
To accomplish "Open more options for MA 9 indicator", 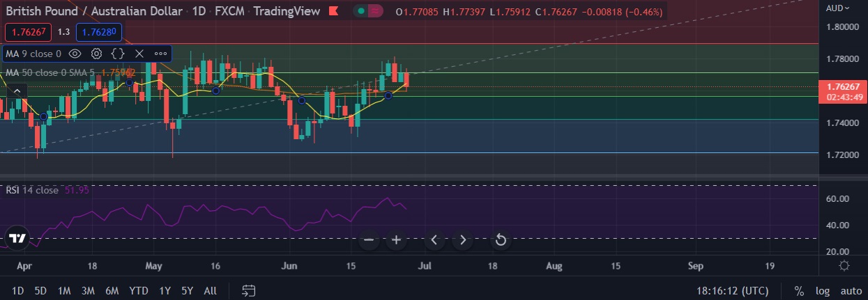I will [160, 54].
